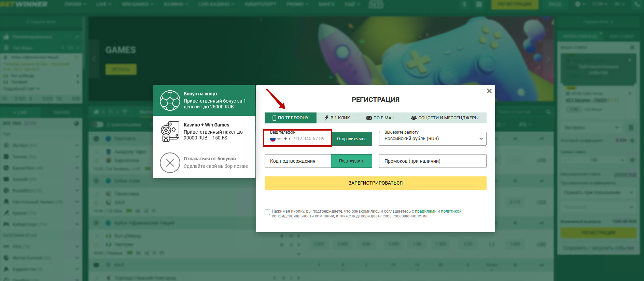
Task: Open the Выберите валюту currency dropdown
Action: pos(432,139)
